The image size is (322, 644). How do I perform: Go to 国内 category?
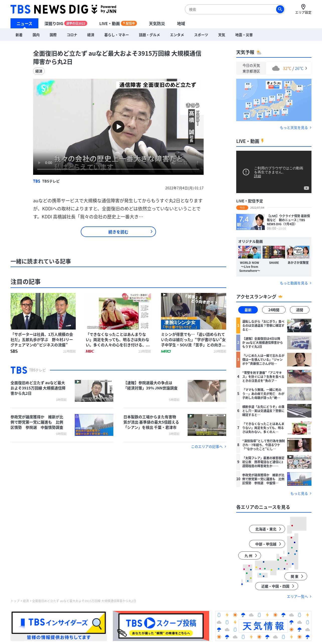(36, 35)
